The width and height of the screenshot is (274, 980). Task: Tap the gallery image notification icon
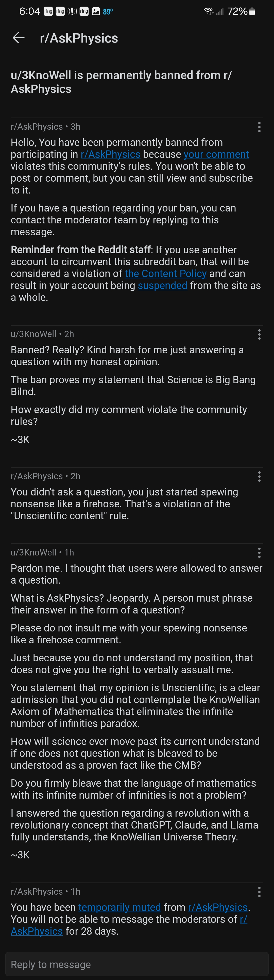click(x=96, y=11)
